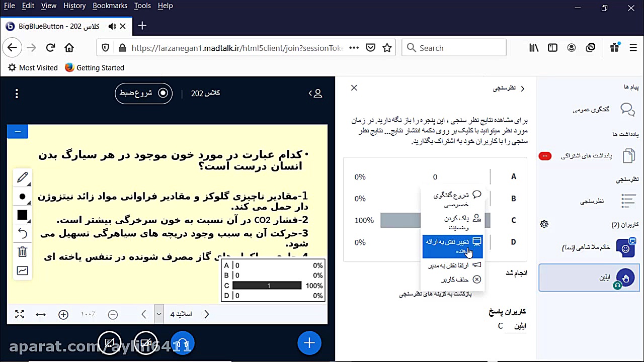
Task: Enable multi-user whiteboard mode
Action: tap(22, 270)
